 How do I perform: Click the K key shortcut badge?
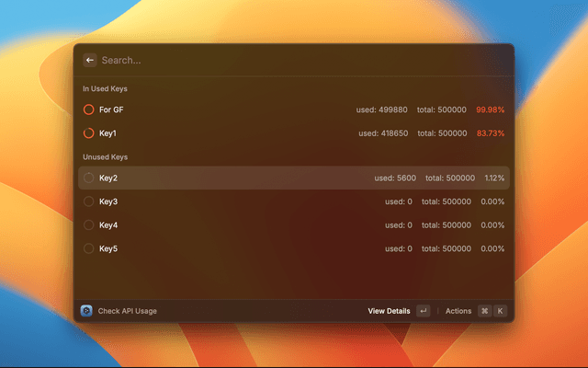(500, 311)
